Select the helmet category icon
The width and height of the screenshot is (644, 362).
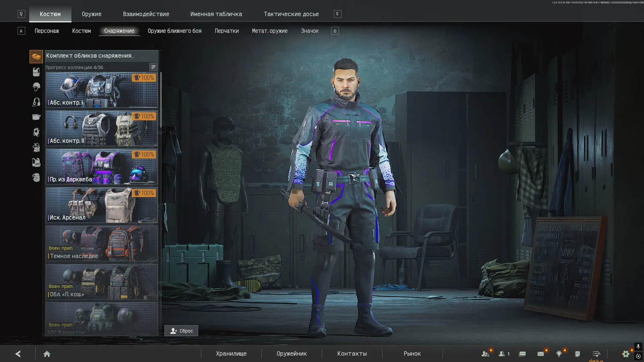36,87
